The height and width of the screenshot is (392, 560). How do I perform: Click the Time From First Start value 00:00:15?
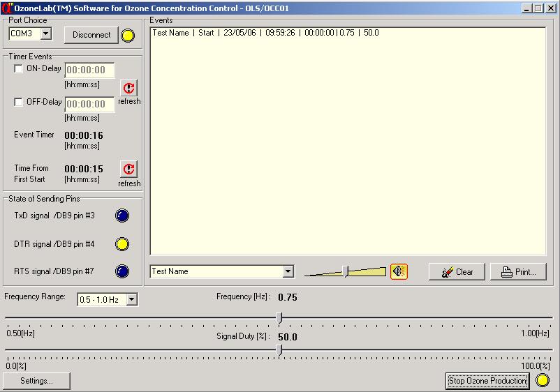(x=84, y=169)
